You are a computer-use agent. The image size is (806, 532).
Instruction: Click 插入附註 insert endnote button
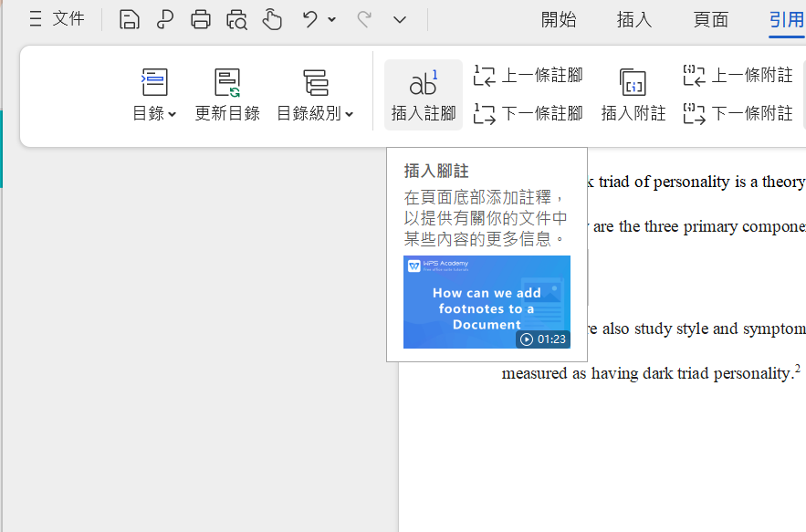click(x=633, y=95)
